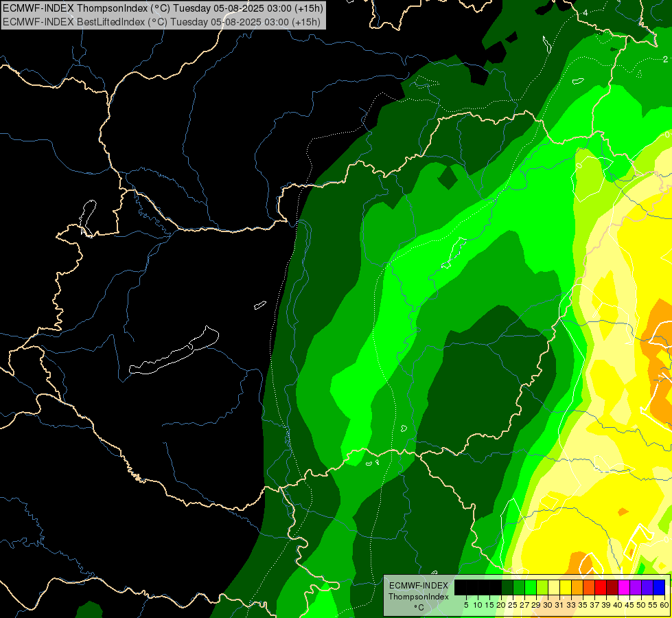Screen dimensions: 672x618
Task: Click the contour label '4' near top right
Action: point(586,13)
